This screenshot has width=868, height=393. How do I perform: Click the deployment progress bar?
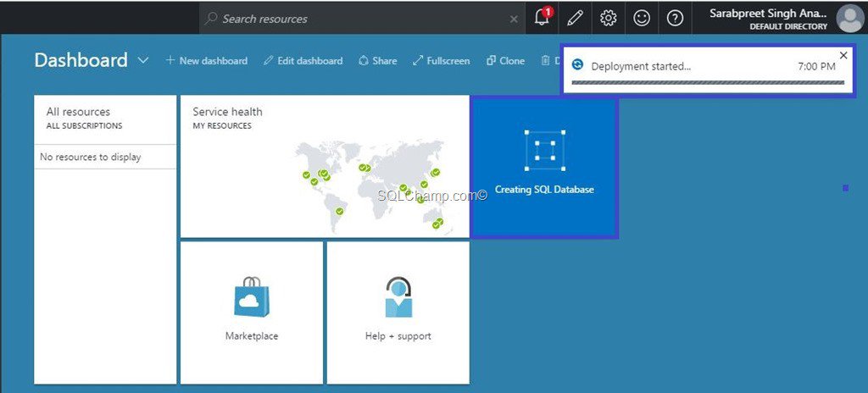click(708, 82)
